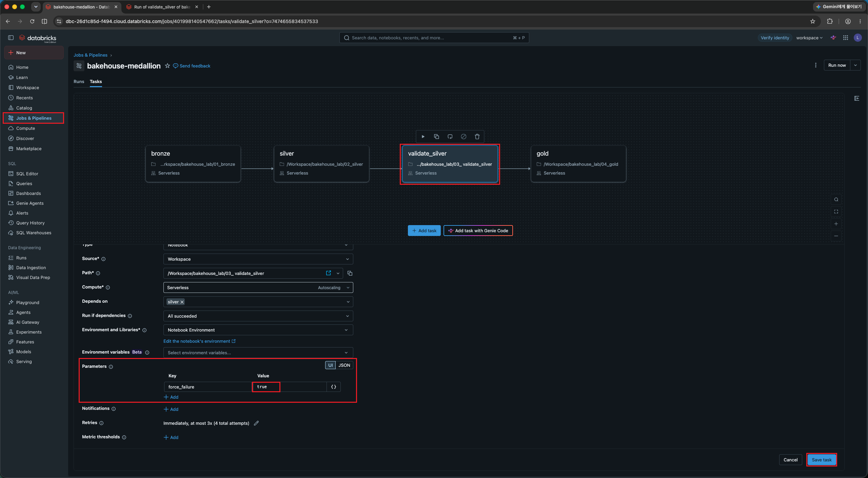Switch to the Runs tab

pyautogui.click(x=79, y=81)
